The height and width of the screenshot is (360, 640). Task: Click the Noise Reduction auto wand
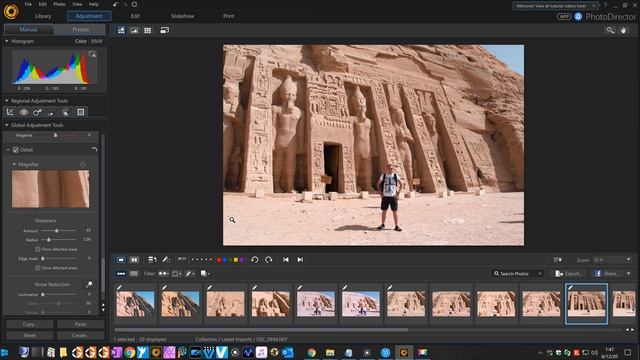click(89, 284)
